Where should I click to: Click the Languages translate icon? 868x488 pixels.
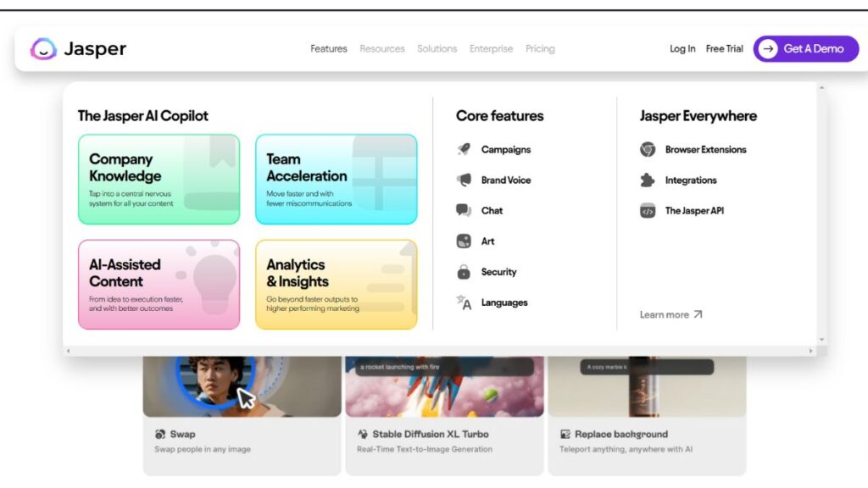(x=464, y=302)
